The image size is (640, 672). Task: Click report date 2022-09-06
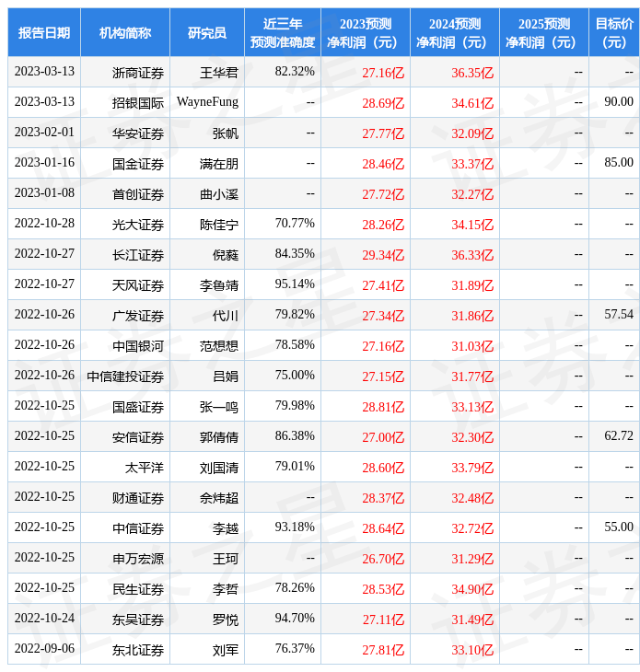44,649
